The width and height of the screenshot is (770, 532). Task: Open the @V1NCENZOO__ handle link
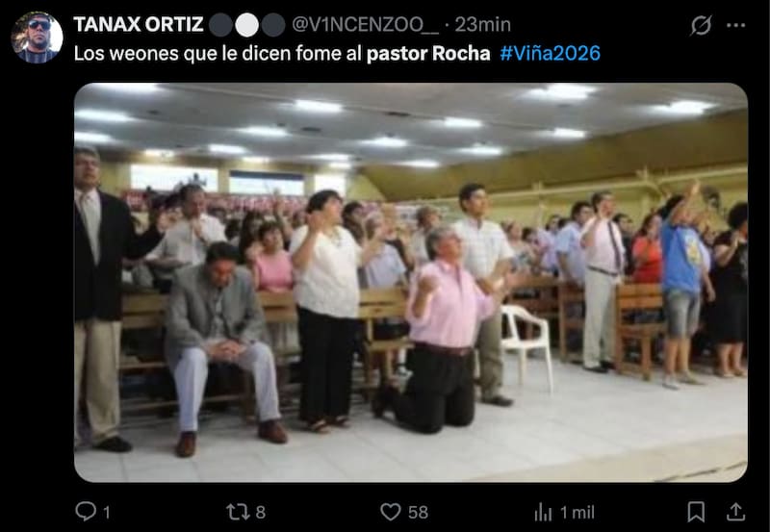pyautogui.click(x=366, y=25)
